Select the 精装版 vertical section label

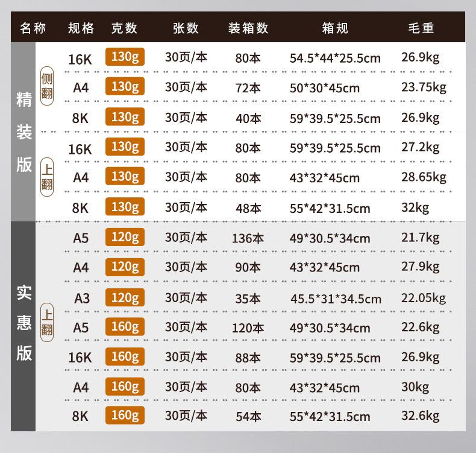click(x=23, y=133)
